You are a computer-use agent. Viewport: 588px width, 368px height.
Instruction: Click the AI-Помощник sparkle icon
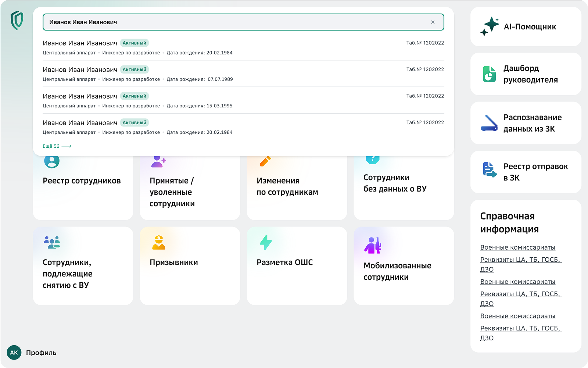490,26
